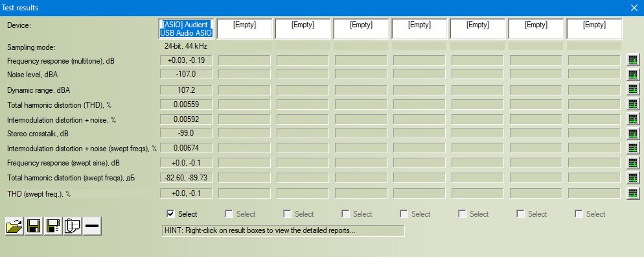Click the 'Sampling mode:' label
The height and width of the screenshot is (257, 644).
(x=31, y=47)
